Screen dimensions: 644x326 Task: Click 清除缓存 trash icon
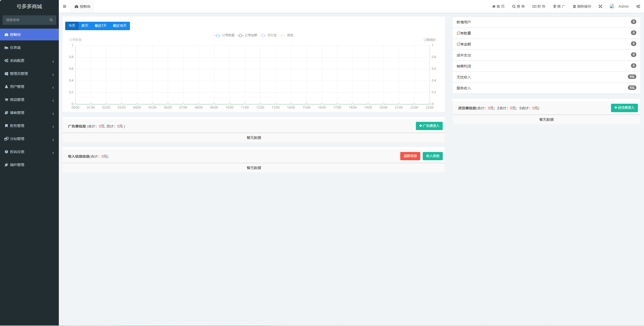pos(574,6)
